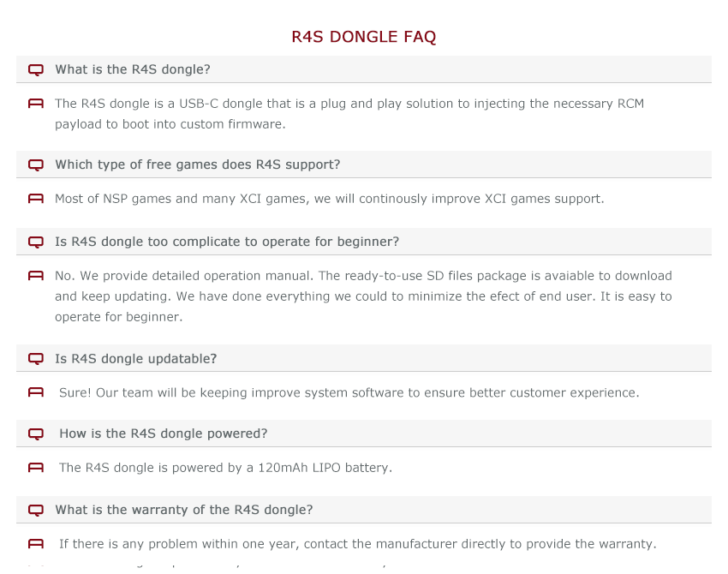
Task: Click the Q icon beside 'What is the R4S dongle?'
Action: tap(36, 69)
